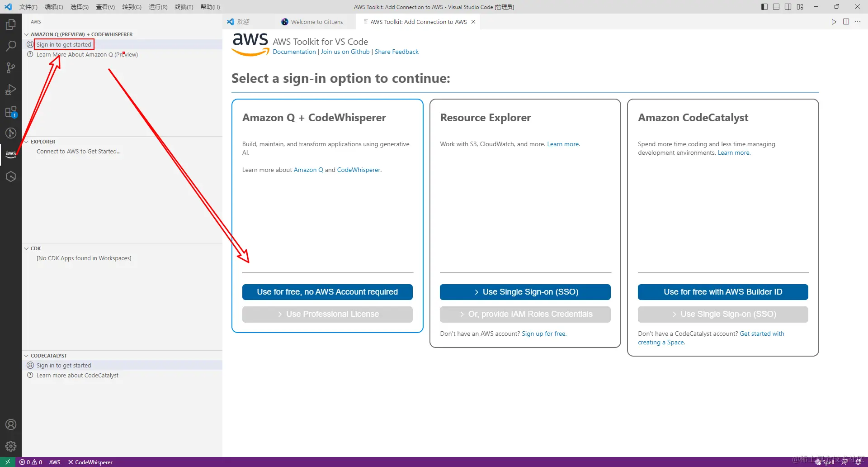Expand Use Professional License option

click(327, 314)
